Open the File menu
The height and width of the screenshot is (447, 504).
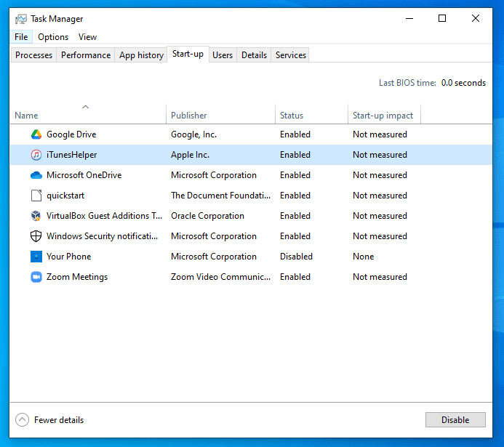point(21,37)
